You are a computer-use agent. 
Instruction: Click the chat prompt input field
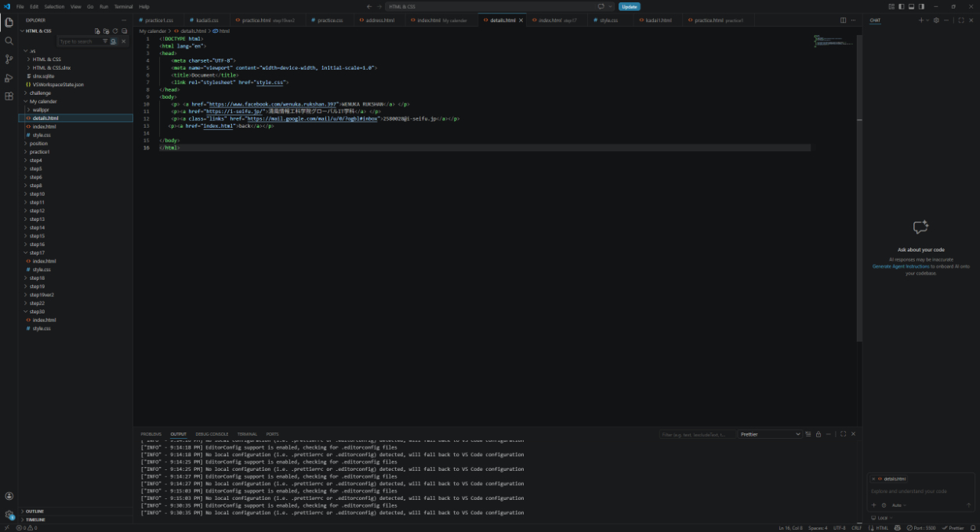tap(917, 491)
